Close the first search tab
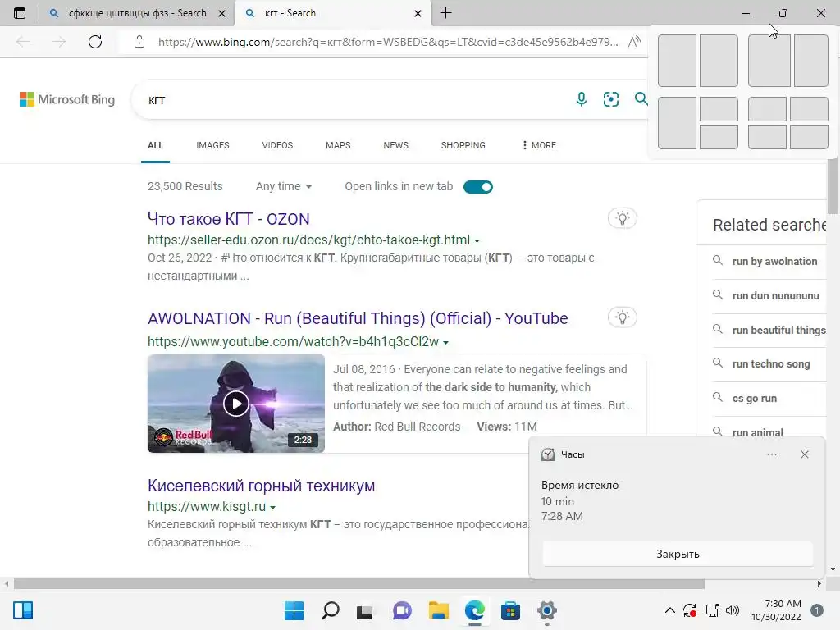The height and width of the screenshot is (630, 840). tap(221, 13)
